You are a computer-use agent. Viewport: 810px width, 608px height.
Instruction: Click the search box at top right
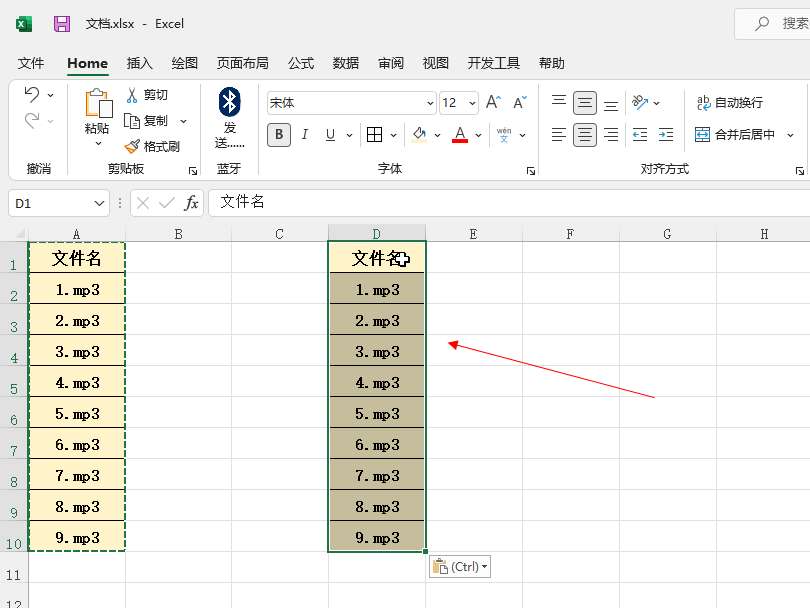pos(772,24)
